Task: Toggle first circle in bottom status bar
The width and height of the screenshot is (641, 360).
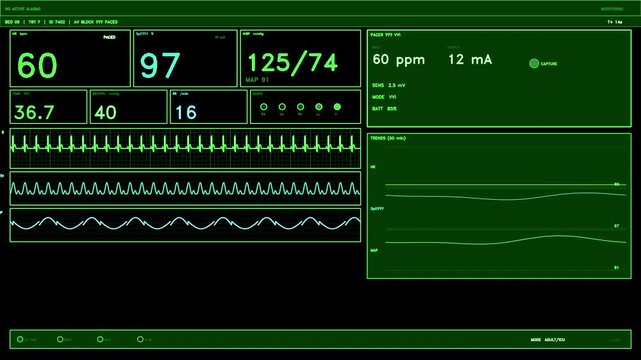Action: 20,339
